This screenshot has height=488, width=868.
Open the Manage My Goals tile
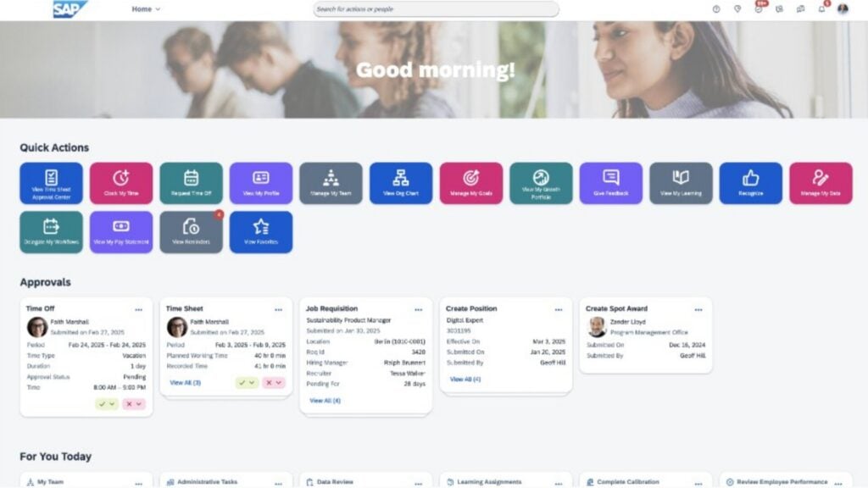pos(471,183)
